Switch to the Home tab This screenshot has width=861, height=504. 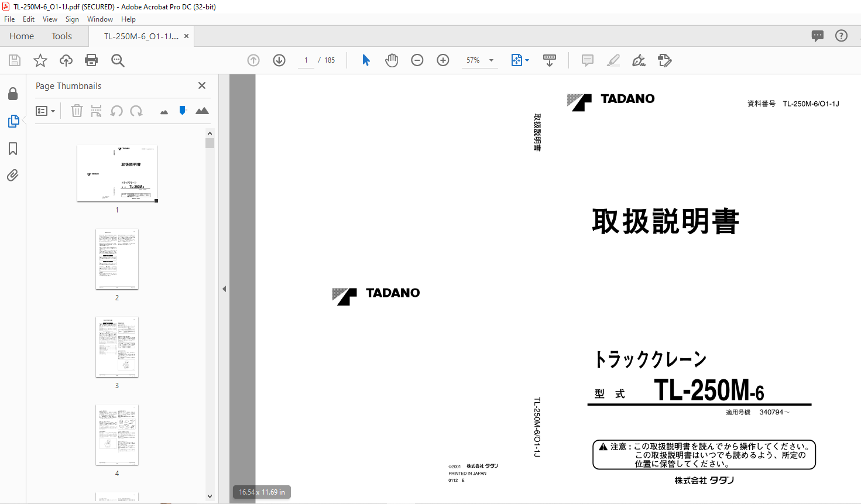(x=22, y=36)
